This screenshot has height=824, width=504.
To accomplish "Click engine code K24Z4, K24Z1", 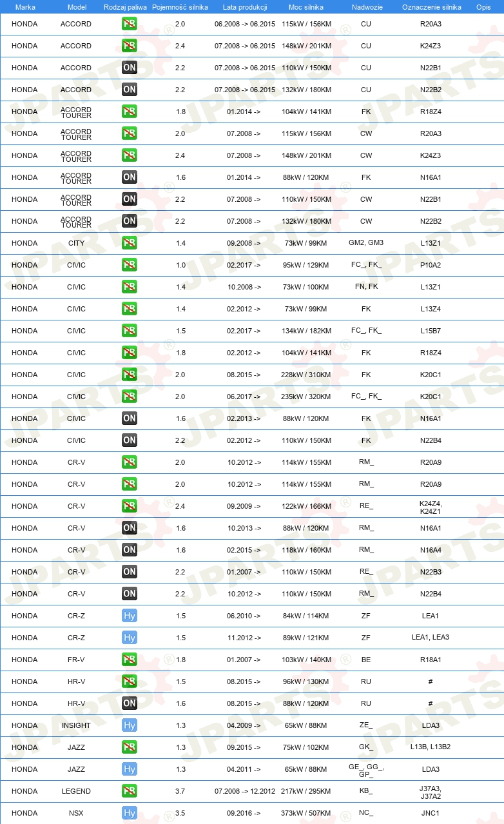I will point(431,507).
